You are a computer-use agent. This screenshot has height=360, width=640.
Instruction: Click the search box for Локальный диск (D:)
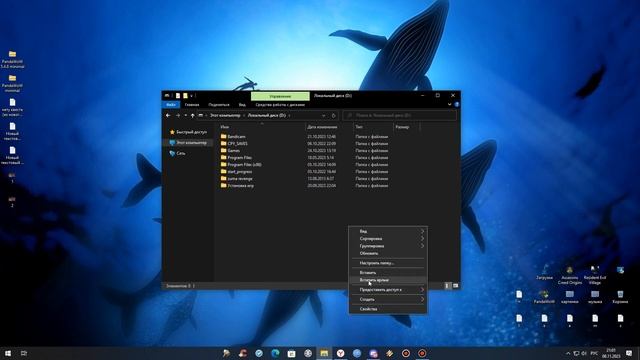click(399, 116)
